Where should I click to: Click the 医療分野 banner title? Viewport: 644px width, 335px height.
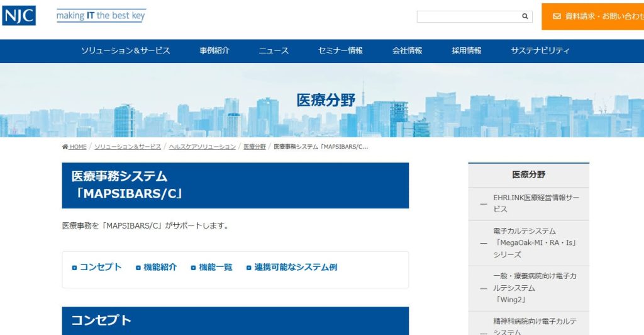326,100
